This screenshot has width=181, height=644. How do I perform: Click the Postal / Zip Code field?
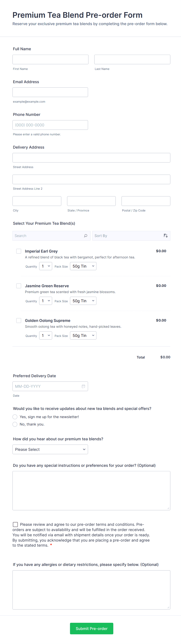click(x=146, y=201)
